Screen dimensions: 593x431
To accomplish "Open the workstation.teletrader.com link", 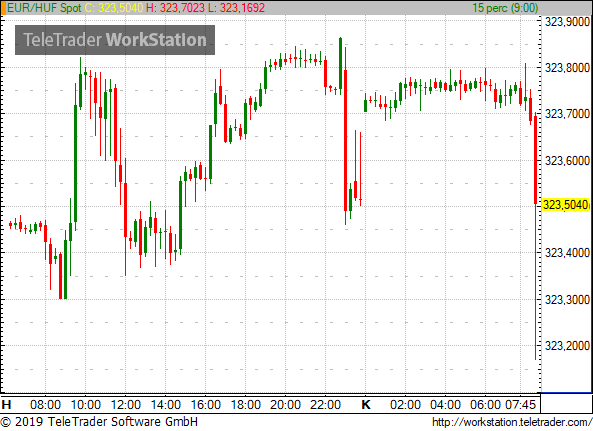I will 512,422.
